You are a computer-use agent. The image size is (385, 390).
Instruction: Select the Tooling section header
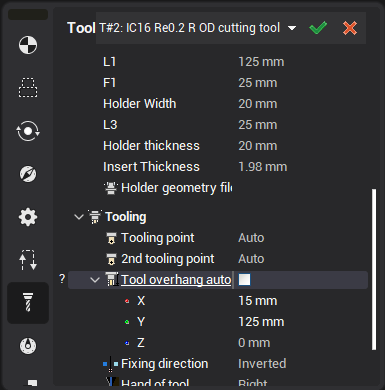click(126, 217)
